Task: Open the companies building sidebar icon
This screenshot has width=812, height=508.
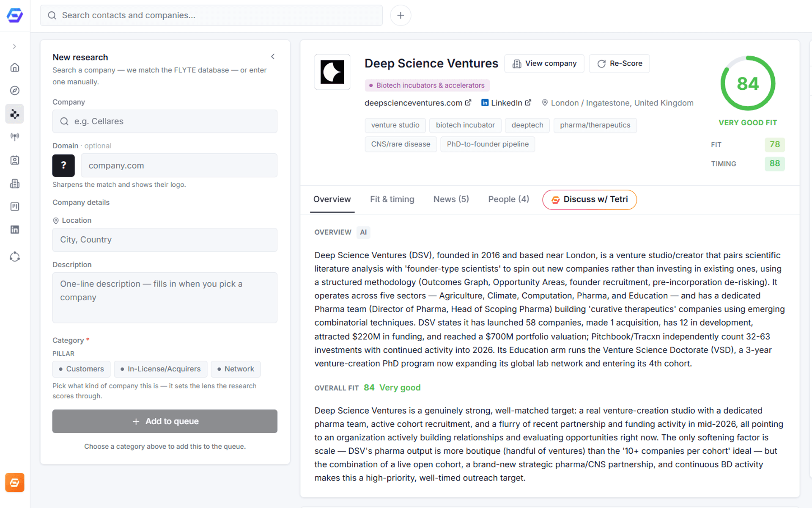Action: click(x=15, y=183)
